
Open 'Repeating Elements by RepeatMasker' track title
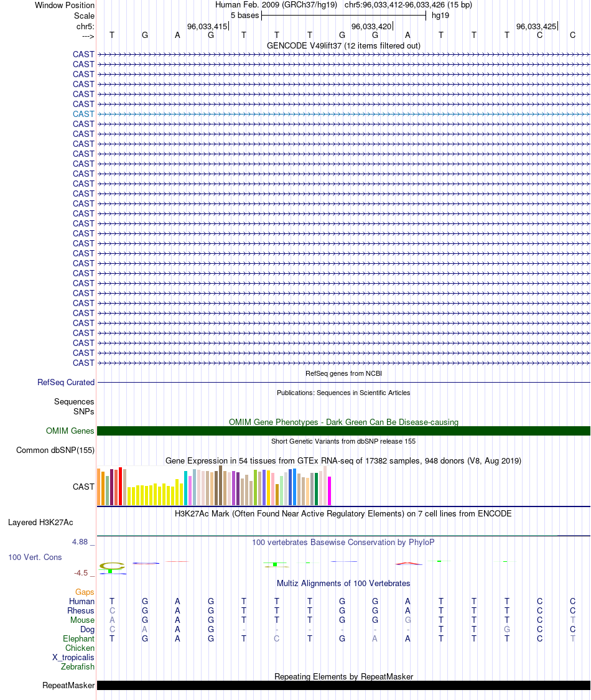tap(343, 677)
